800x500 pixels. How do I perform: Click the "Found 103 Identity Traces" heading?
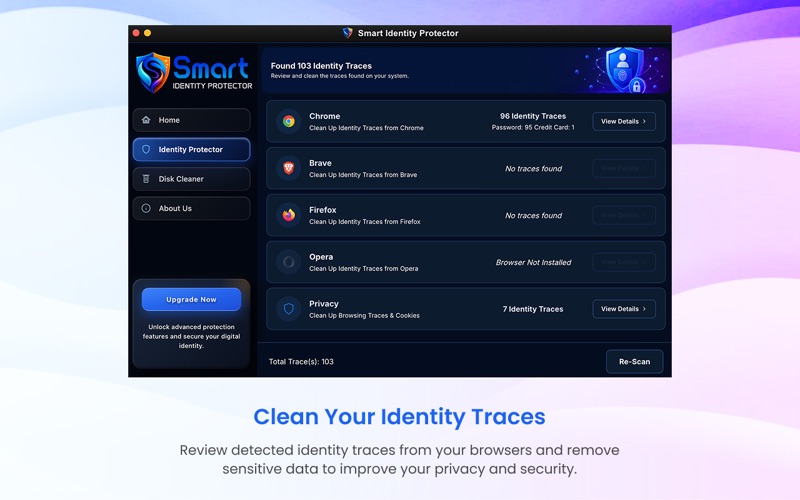[321, 66]
